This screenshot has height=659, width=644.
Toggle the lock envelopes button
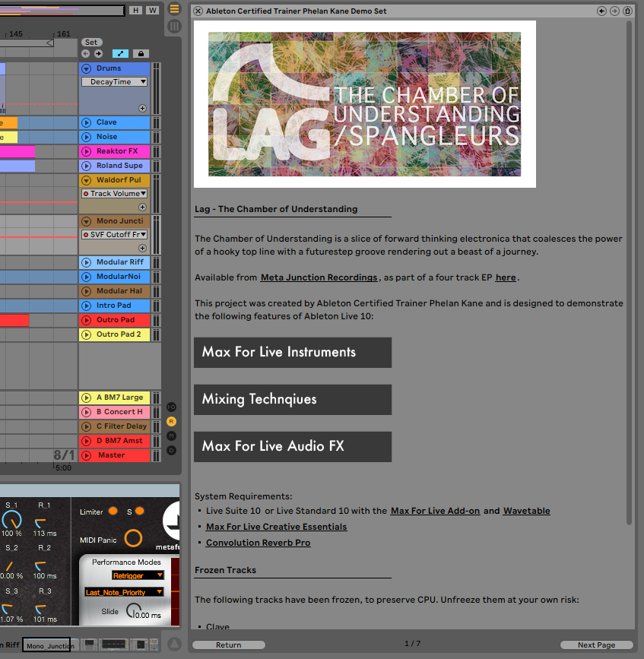[x=141, y=53]
